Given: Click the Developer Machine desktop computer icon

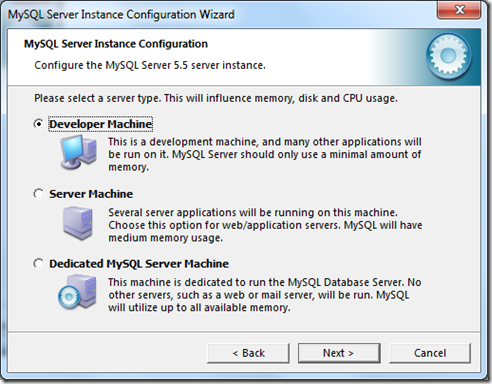Looking at the screenshot, I should coord(79,152).
